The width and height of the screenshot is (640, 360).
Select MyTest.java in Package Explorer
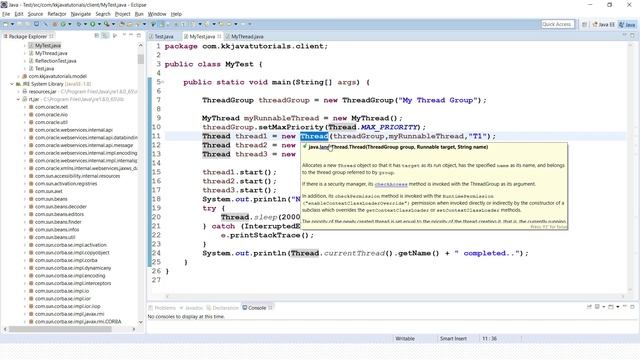[x=48, y=46]
